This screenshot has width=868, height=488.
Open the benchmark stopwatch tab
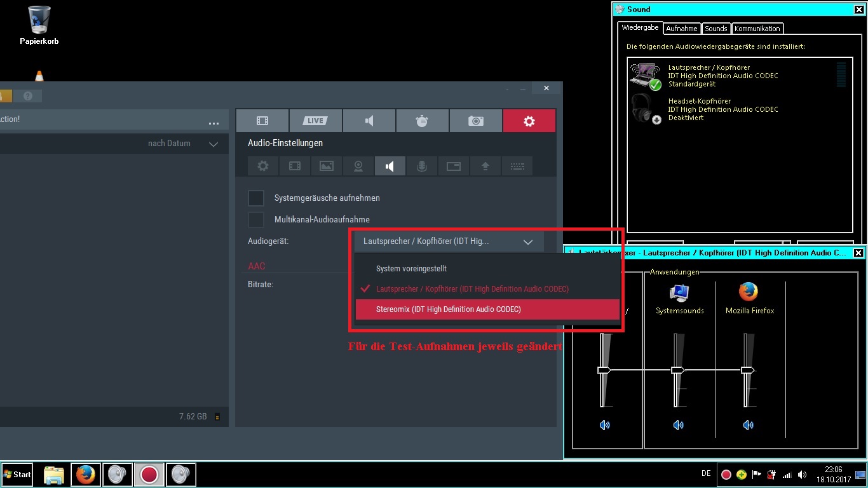click(422, 121)
